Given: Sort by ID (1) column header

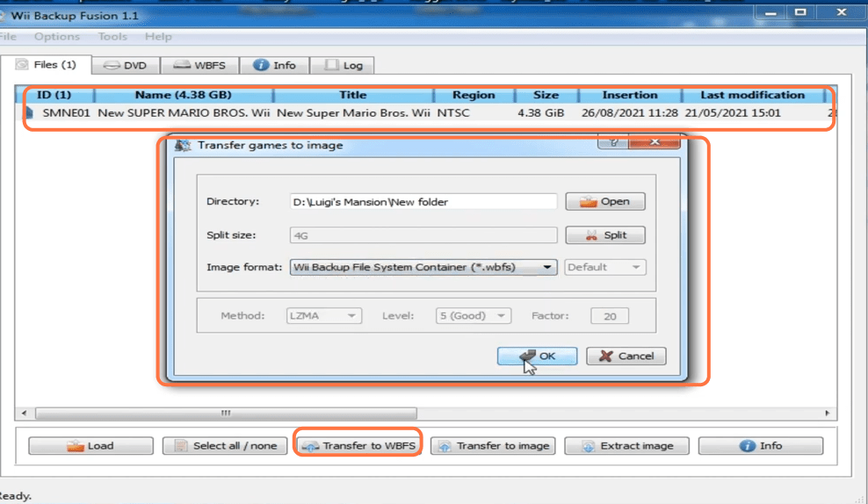Looking at the screenshot, I should (54, 95).
